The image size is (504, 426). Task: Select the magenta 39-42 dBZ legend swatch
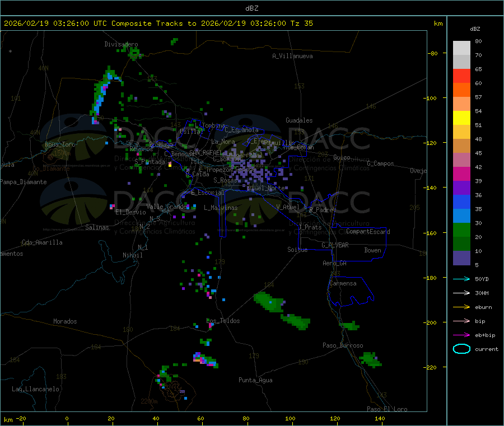(461, 174)
